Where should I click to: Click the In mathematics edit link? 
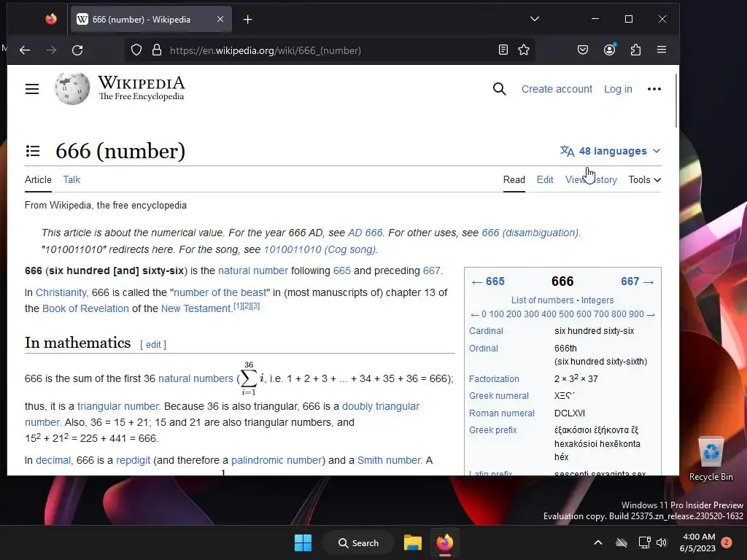pyautogui.click(x=153, y=344)
